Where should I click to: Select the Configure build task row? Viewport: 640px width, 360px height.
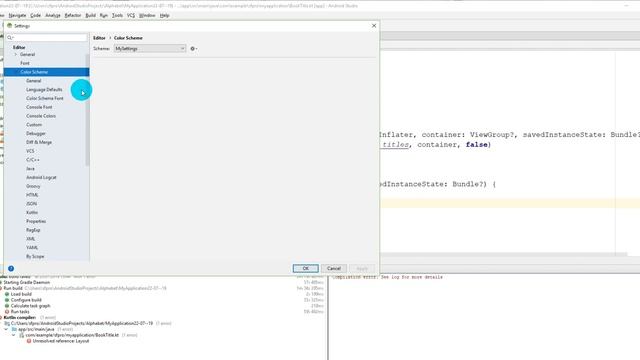26,300
